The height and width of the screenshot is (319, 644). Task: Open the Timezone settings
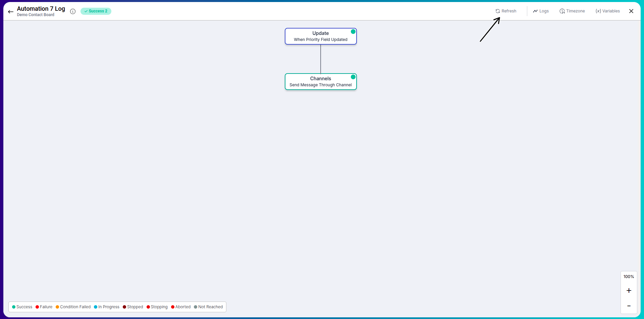point(572,11)
